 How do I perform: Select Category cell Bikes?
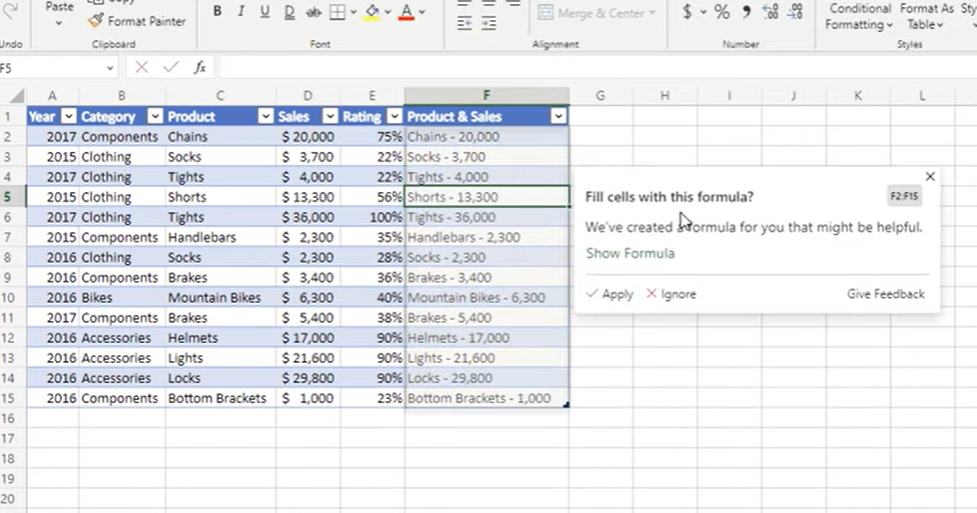point(122,297)
